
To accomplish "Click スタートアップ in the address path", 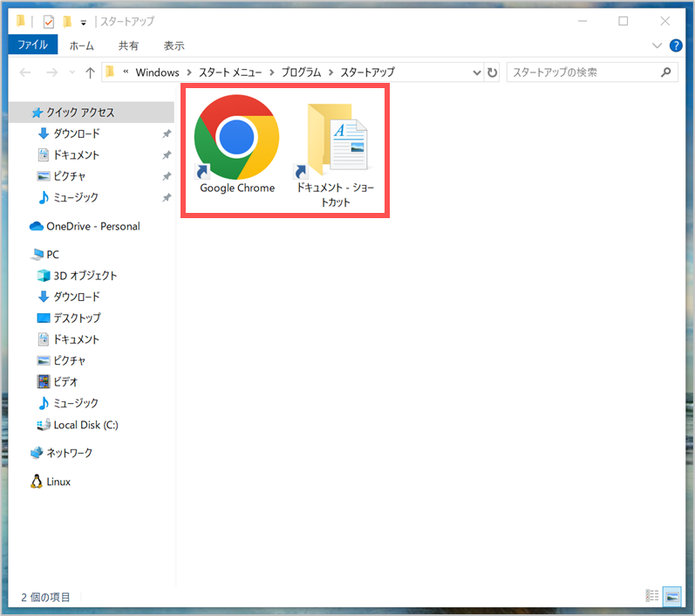I will (x=367, y=72).
